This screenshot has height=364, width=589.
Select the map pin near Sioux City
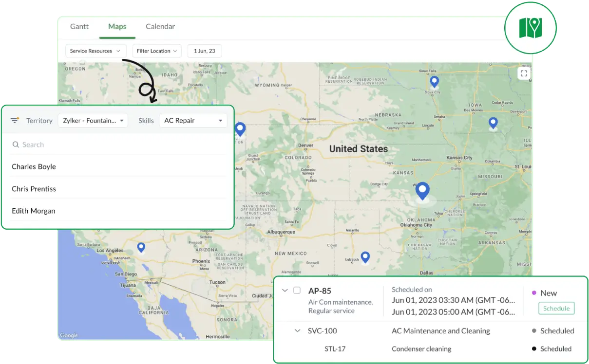(434, 82)
